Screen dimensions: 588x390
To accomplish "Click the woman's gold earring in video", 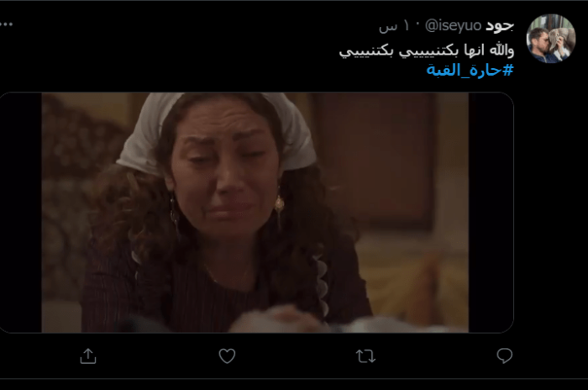I will [x=279, y=206].
